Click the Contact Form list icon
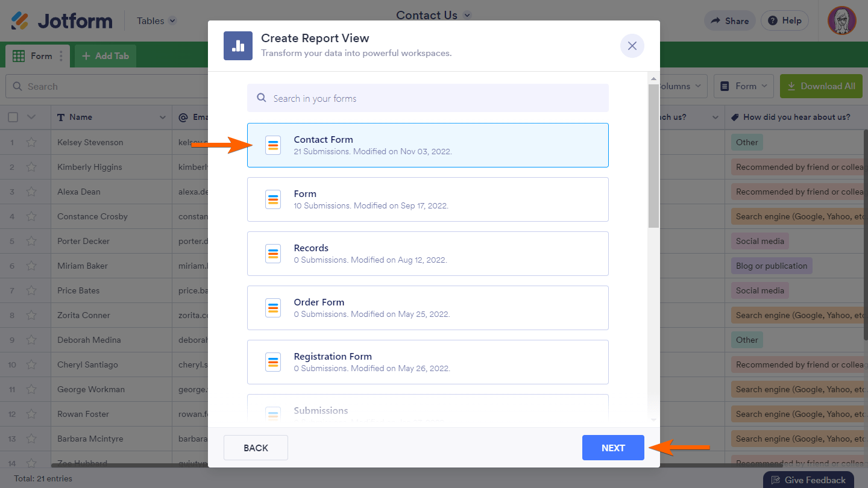 [x=273, y=145]
